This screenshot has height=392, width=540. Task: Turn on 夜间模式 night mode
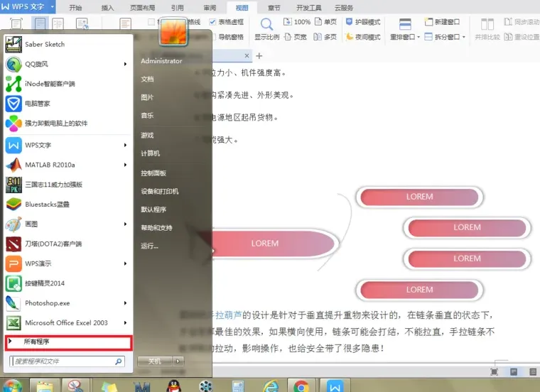[x=363, y=37]
